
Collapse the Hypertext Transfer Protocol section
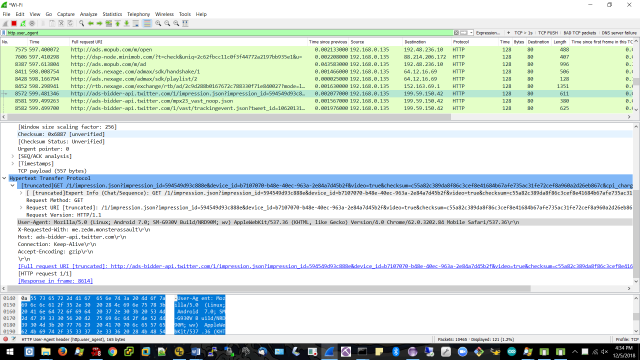pyautogui.click(x=4, y=178)
